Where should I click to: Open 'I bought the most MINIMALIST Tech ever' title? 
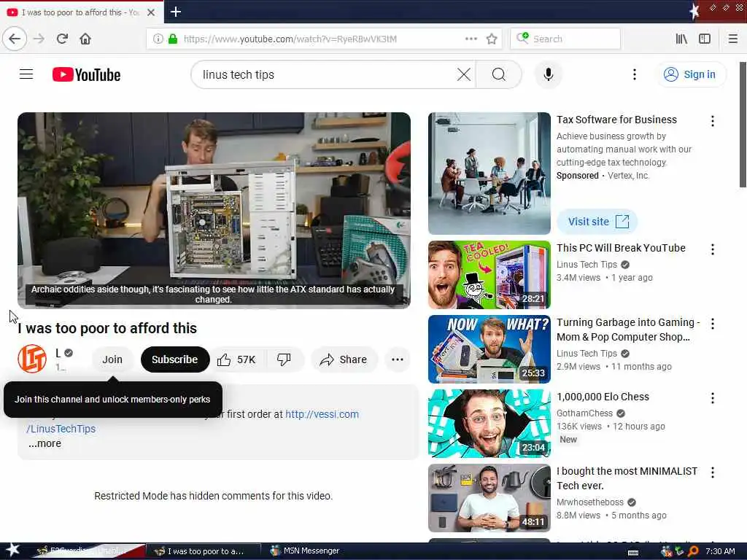[x=627, y=478]
